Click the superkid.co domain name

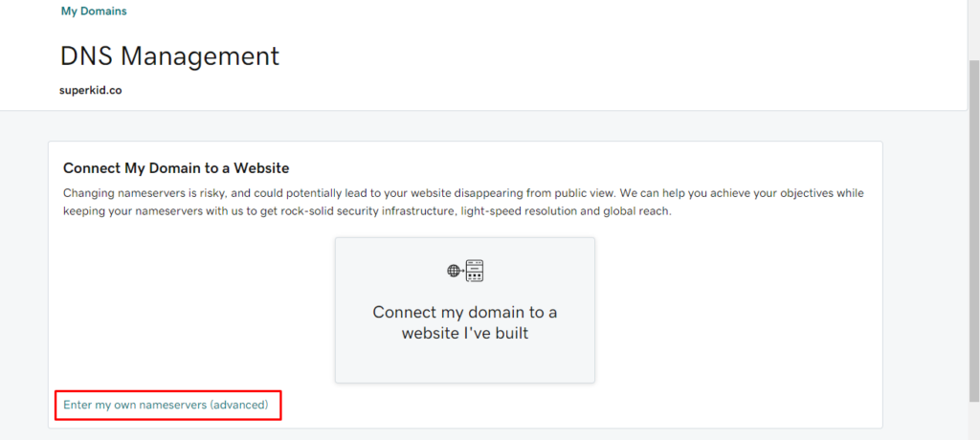pyautogui.click(x=91, y=91)
